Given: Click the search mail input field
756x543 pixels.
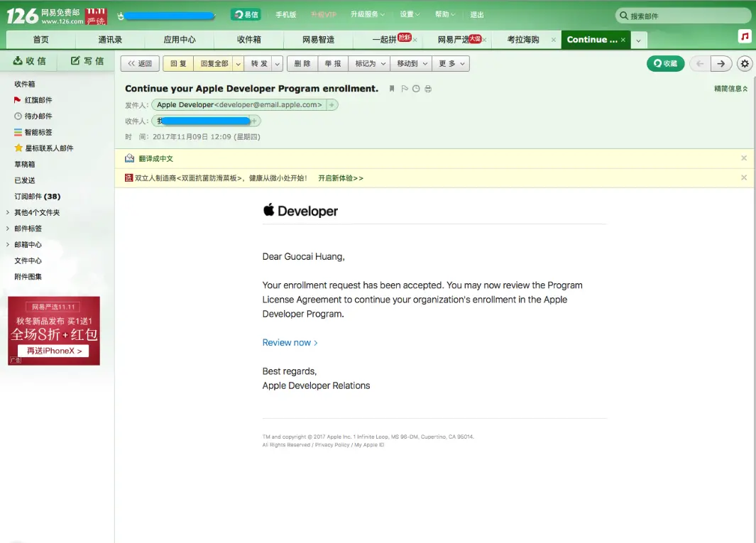Looking at the screenshot, I should (683, 16).
